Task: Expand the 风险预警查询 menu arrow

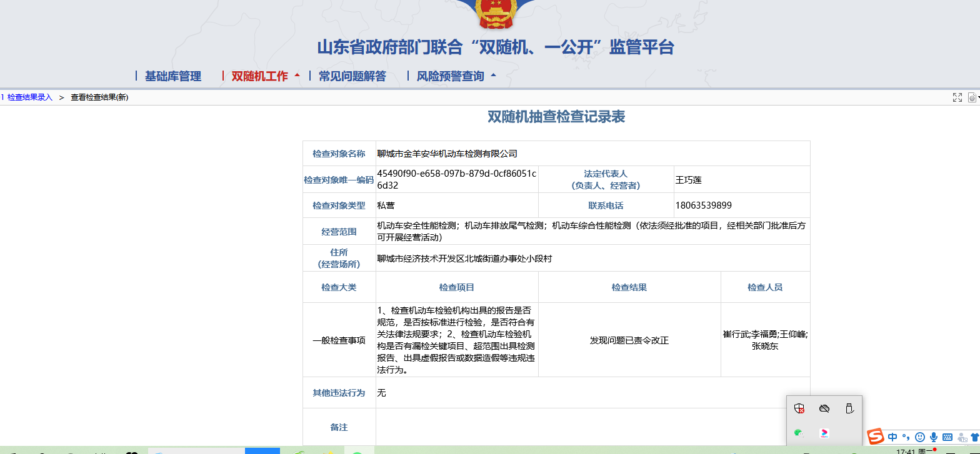Action: [493, 76]
